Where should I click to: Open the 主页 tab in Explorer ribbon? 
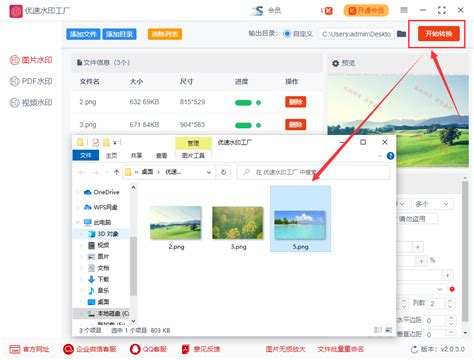[111, 156]
